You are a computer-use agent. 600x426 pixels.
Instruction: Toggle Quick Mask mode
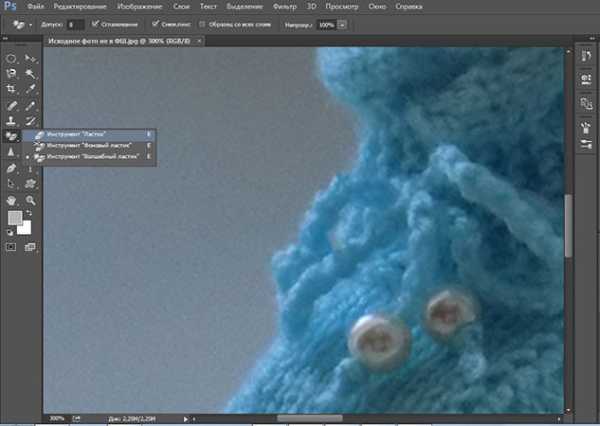pyautogui.click(x=11, y=247)
